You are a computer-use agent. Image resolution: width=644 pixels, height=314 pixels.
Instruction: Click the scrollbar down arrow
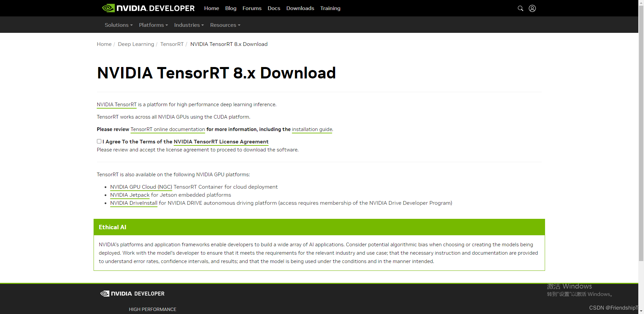click(641, 311)
